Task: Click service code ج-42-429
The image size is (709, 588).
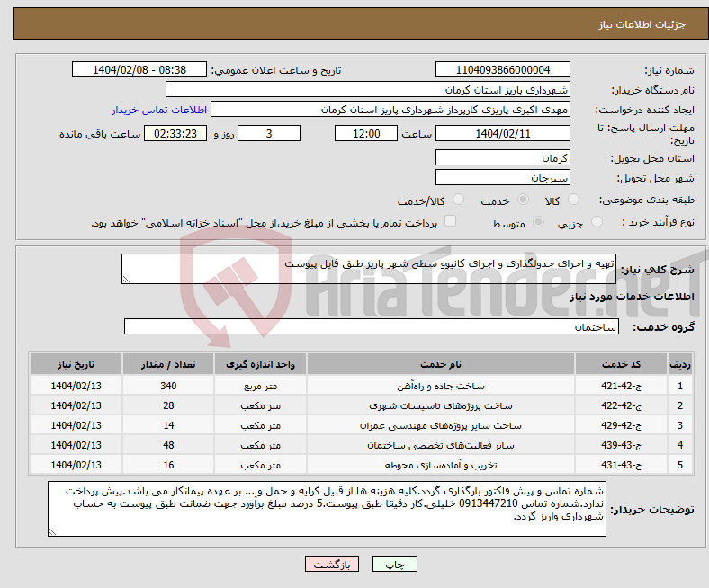Action: tap(622, 426)
